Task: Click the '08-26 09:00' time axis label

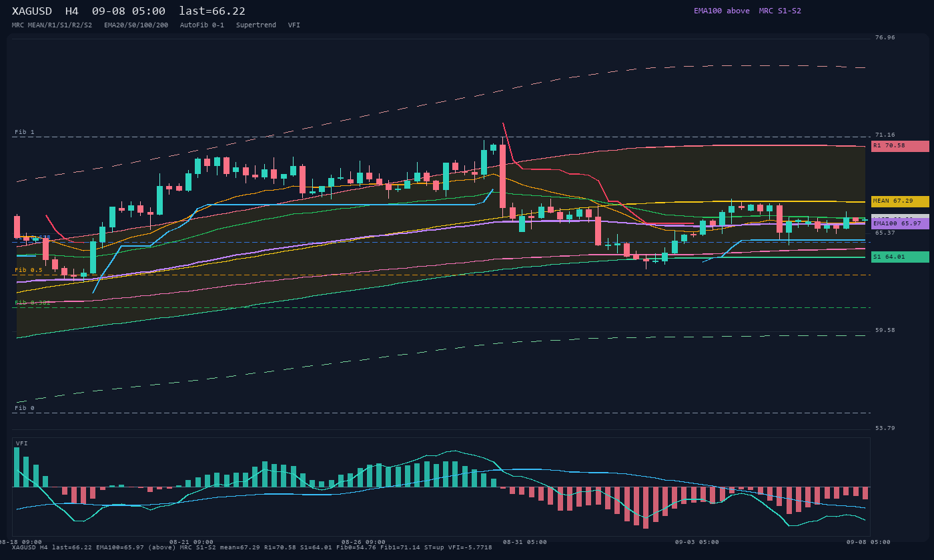Action: pos(364,542)
